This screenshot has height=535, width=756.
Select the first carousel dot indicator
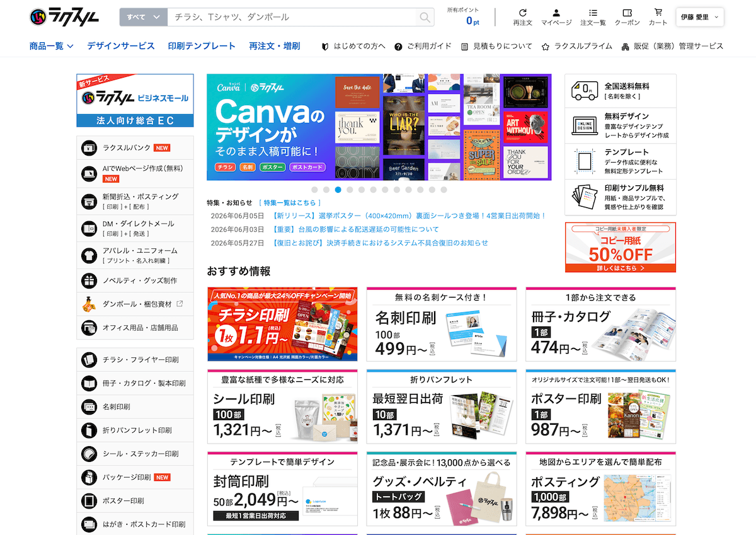pos(314,189)
